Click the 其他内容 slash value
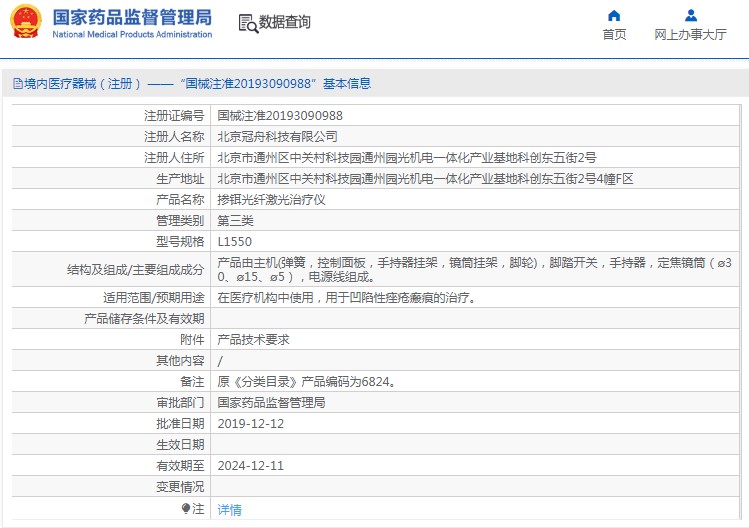This screenshot has width=749, height=528. pyautogui.click(x=220, y=361)
